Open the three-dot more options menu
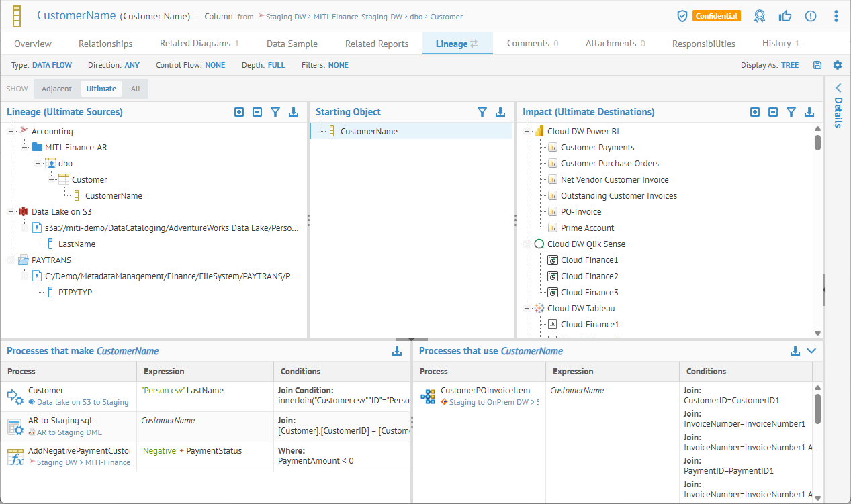This screenshot has height=504, width=851. (x=836, y=16)
